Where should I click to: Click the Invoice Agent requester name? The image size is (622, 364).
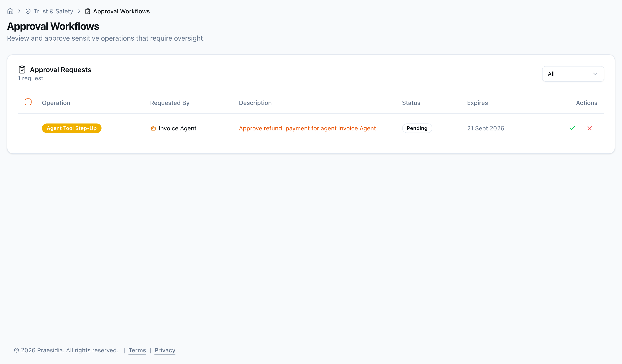click(x=178, y=128)
